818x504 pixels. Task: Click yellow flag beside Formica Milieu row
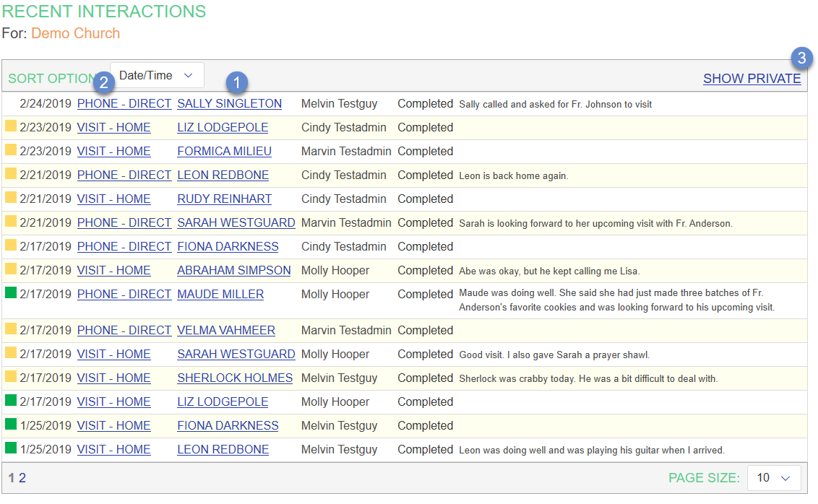click(11, 151)
